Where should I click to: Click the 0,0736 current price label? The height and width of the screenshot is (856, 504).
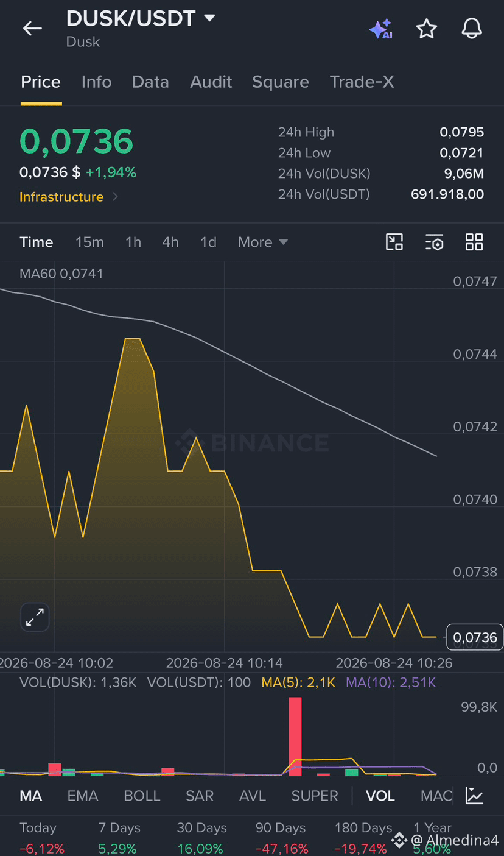point(475,637)
